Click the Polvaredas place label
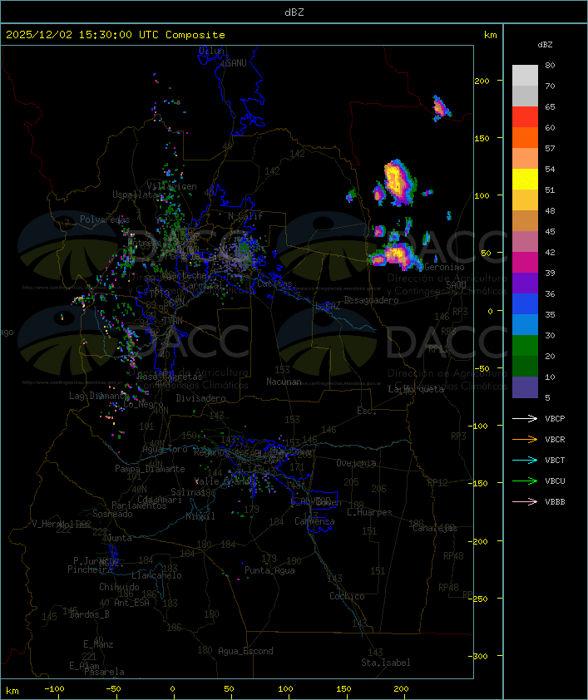This screenshot has height=700, width=588. point(105,219)
